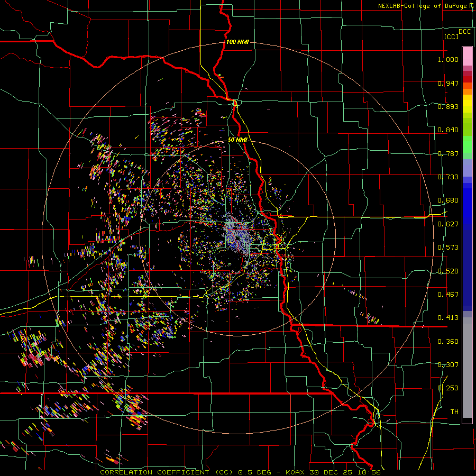The height and width of the screenshot is (476, 476).
Task: Click the 0.360 scale value
Action: click(448, 342)
